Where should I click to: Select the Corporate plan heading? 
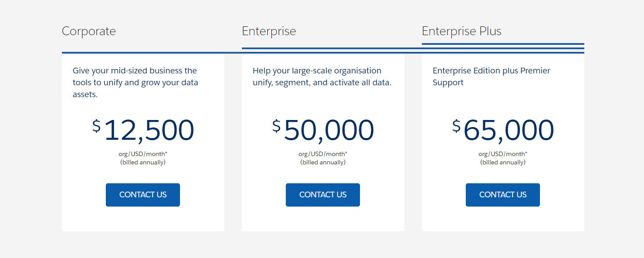tap(89, 31)
